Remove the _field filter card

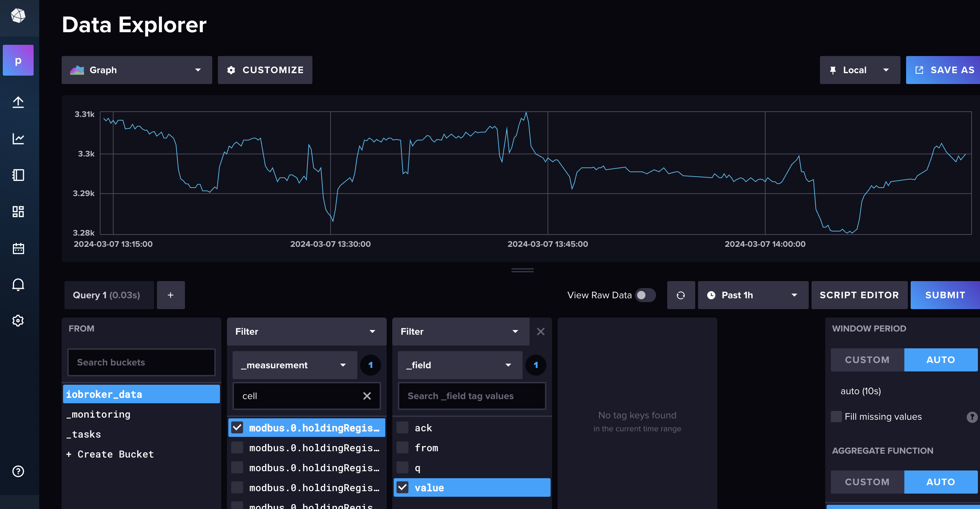pyautogui.click(x=540, y=332)
